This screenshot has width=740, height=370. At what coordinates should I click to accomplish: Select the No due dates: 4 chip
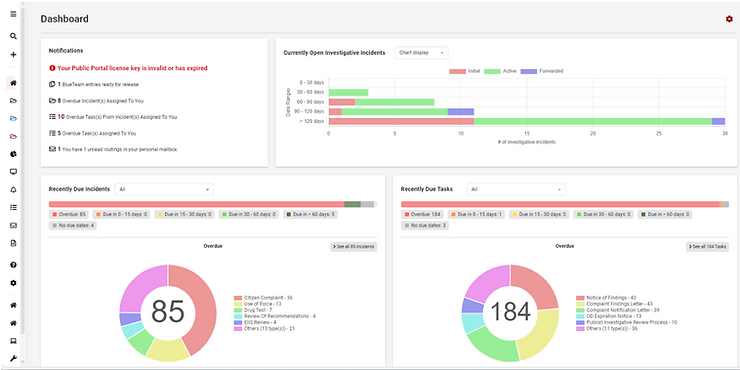[x=73, y=226]
